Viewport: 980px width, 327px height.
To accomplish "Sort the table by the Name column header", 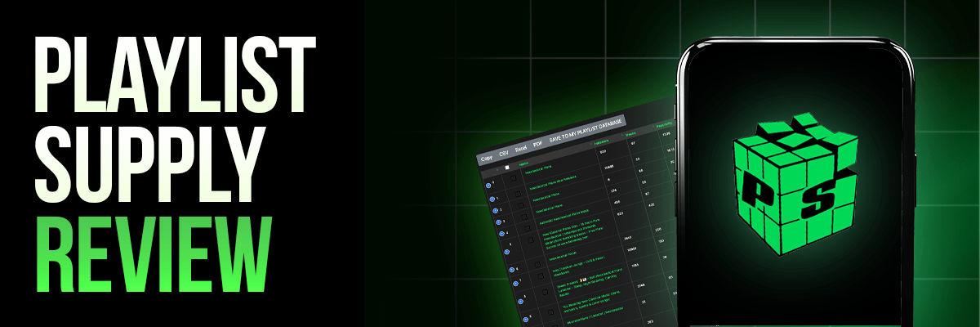I will tap(523, 164).
